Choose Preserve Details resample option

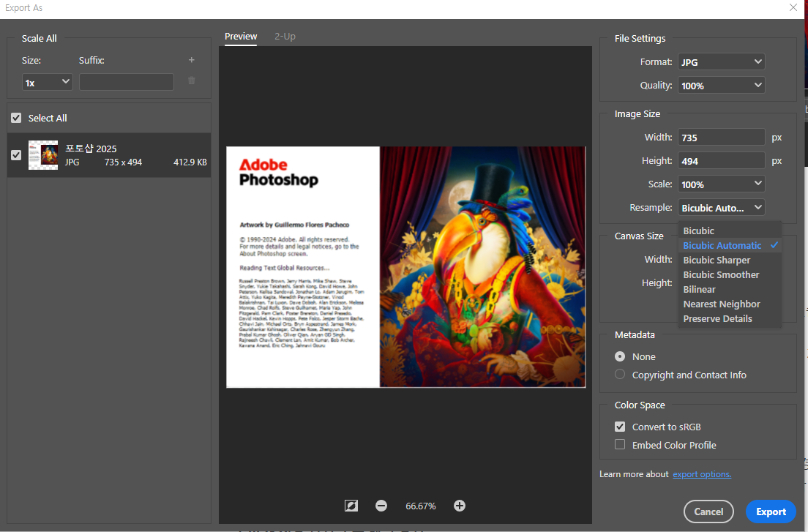coord(730,319)
